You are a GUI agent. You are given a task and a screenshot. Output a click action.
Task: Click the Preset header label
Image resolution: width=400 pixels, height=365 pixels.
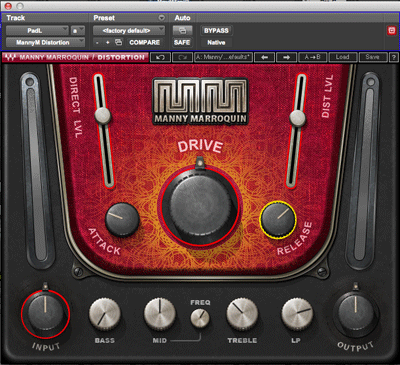[104, 18]
